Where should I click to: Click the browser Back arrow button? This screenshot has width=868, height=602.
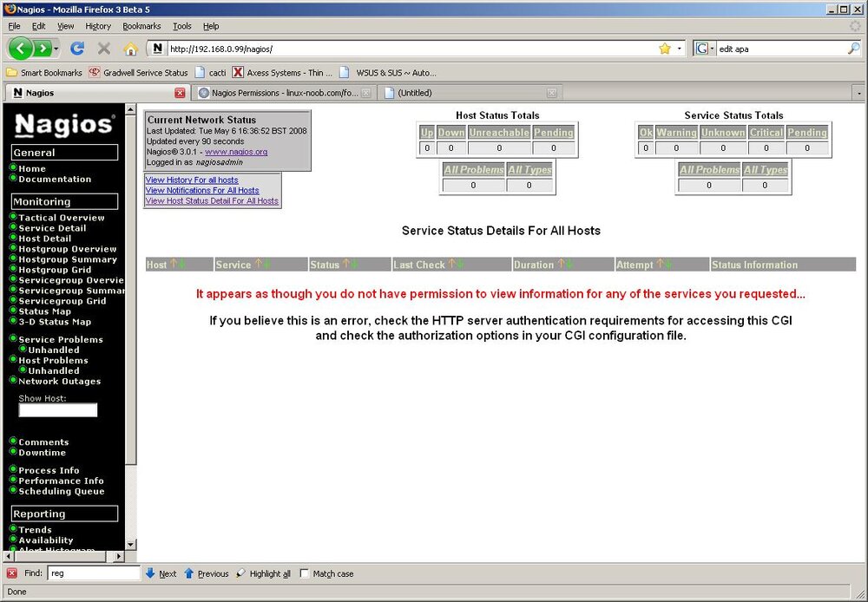tap(21, 49)
